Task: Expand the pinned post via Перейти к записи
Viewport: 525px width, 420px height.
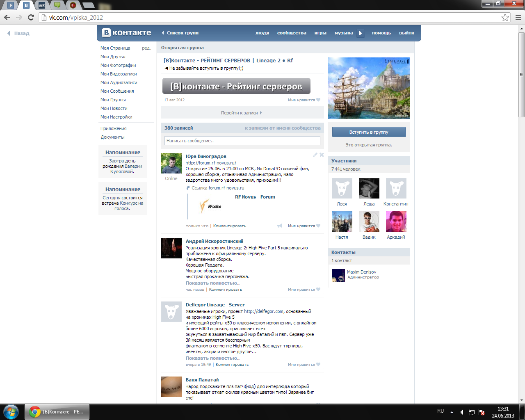Action: (242, 113)
